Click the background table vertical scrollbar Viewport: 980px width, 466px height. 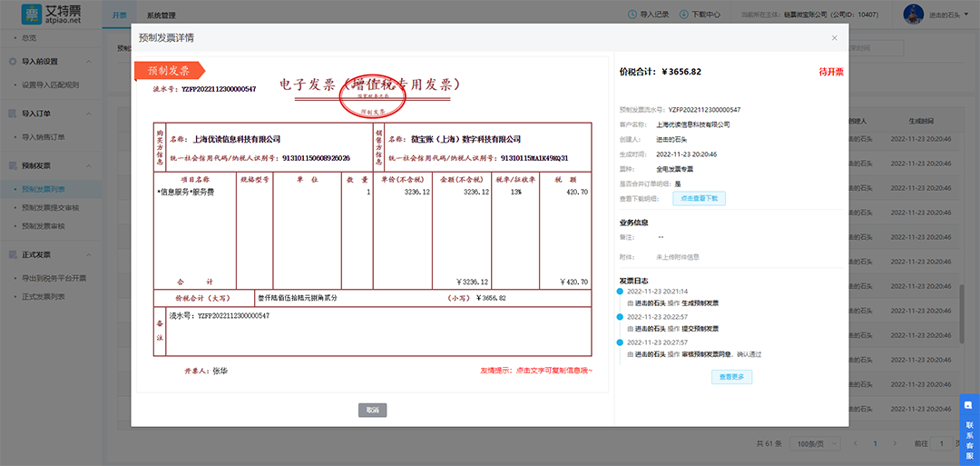point(962,314)
